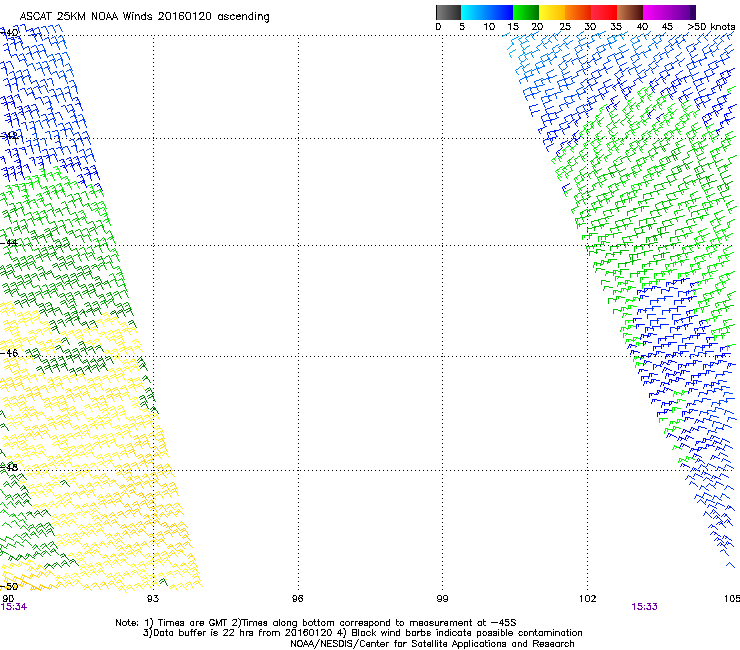This screenshot has width=740, height=650.
Task: Click the longitude label '102'
Action: click(x=588, y=599)
